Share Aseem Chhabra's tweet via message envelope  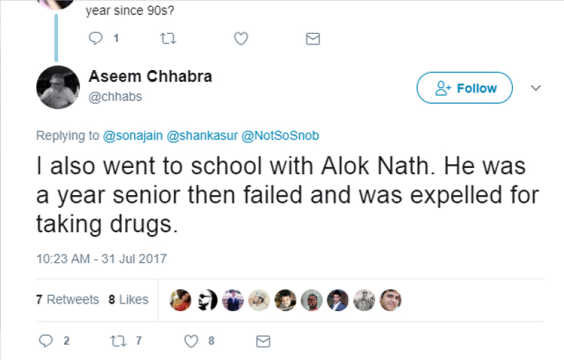click(x=263, y=341)
